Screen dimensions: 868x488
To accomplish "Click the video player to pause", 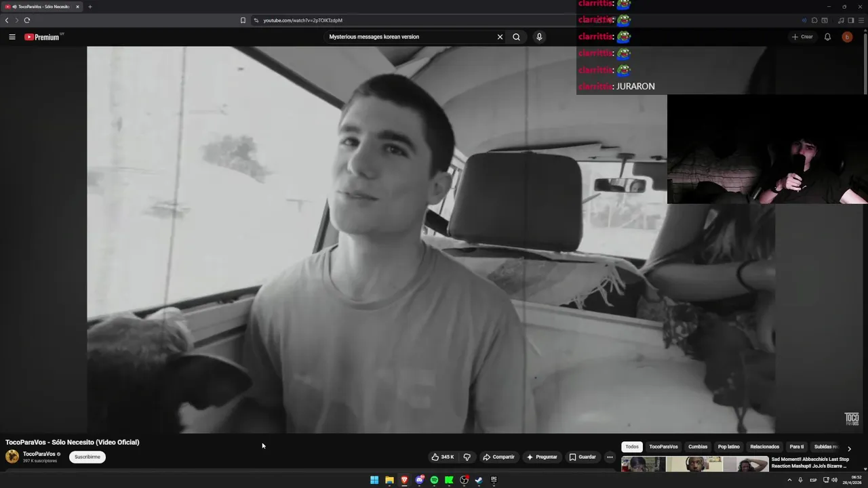I will tap(431, 239).
